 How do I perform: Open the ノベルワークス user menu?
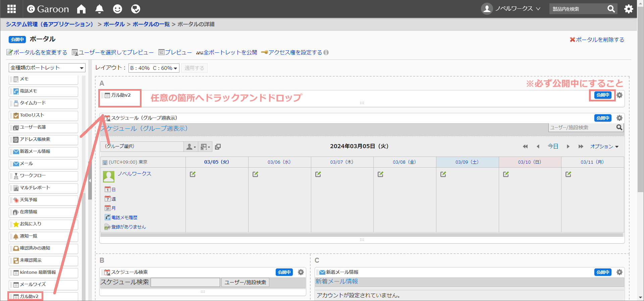tap(511, 9)
